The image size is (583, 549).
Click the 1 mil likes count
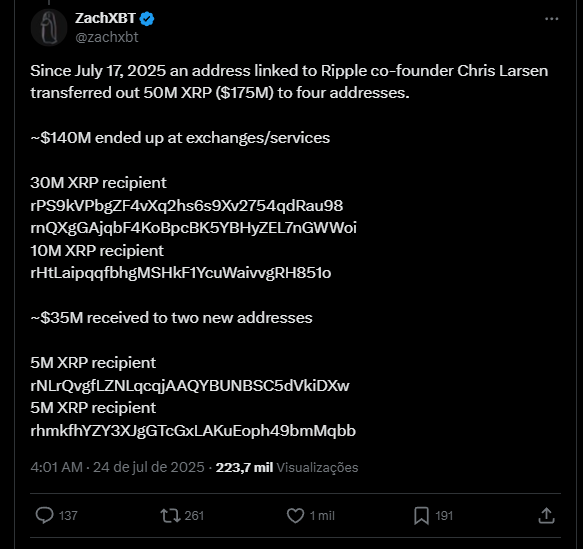(x=322, y=516)
